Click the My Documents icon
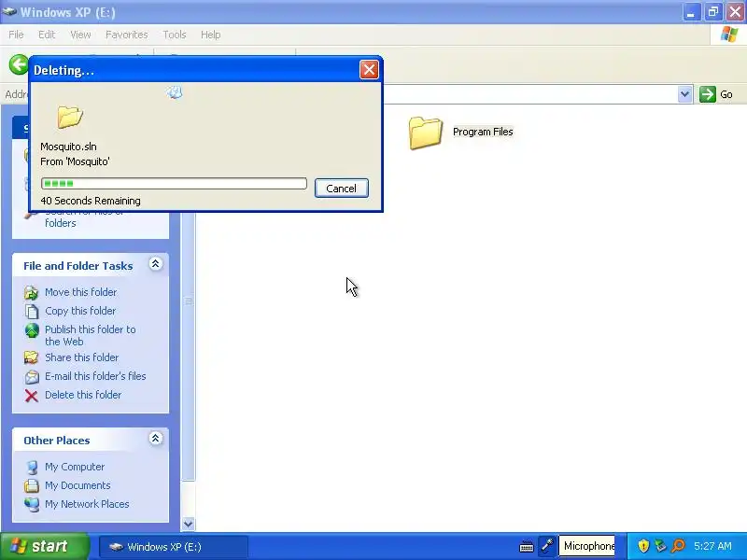The height and width of the screenshot is (560, 747). coord(32,485)
